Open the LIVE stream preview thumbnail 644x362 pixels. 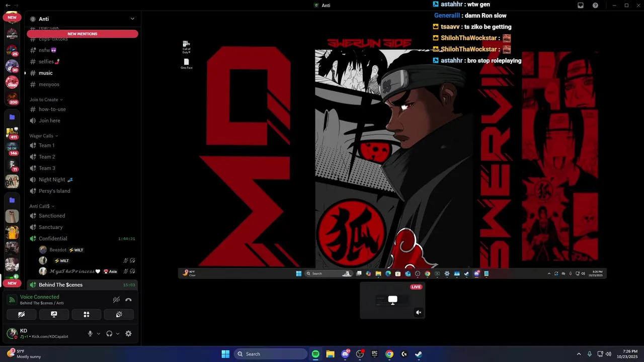point(392,300)
